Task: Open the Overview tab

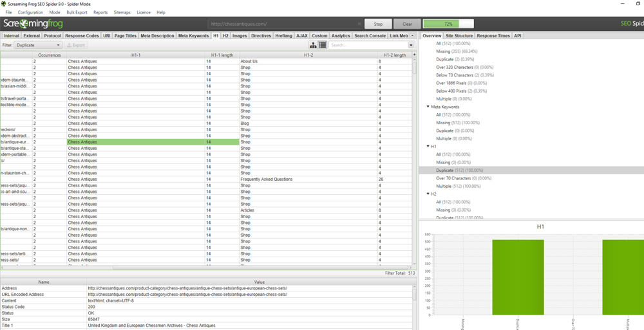Action: (x=431, y=36)
